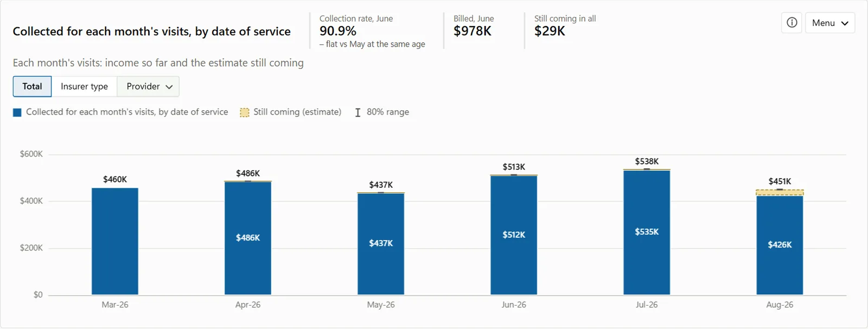Screen dimensions: 868x329
Task: Click the 80% range legend marker
Action: coord(358,112)
